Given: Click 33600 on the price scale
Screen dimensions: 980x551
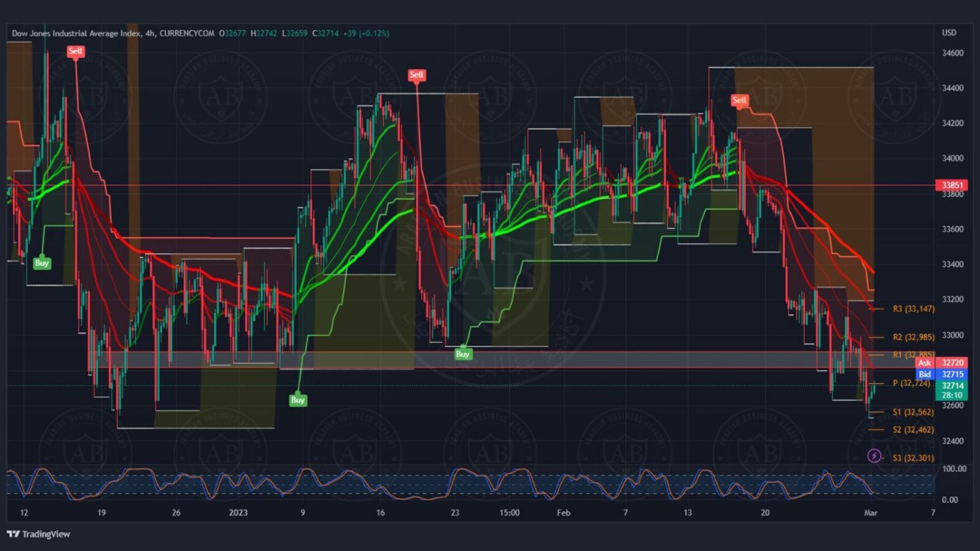Looking at the screenshot, I should [x=953, y=229].
